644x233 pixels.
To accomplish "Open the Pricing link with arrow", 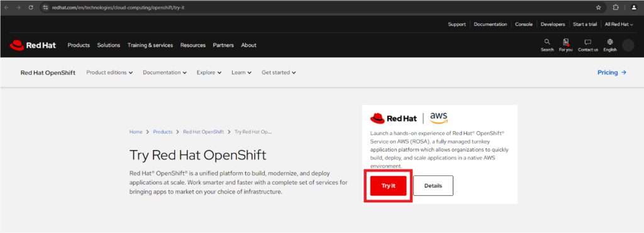I will coord(612,73).
